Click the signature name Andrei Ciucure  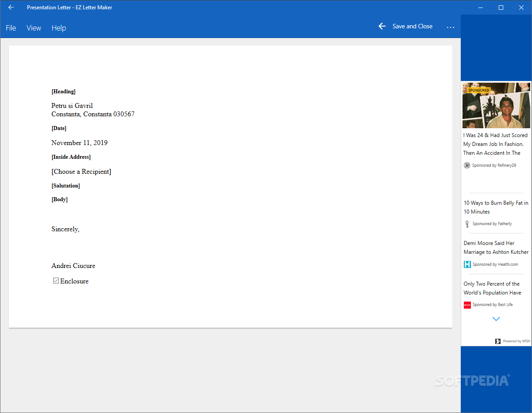coord(73,266)
